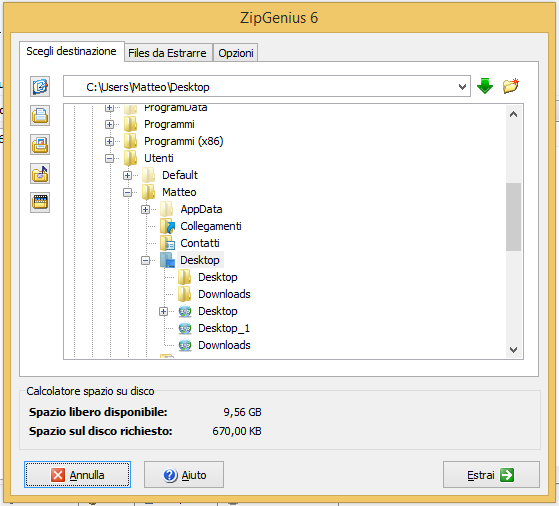This screenshot has height=506, width=559.
Task: Collapse the Utenti folder node
Action: pyautogui.click(x=109, y=158)
